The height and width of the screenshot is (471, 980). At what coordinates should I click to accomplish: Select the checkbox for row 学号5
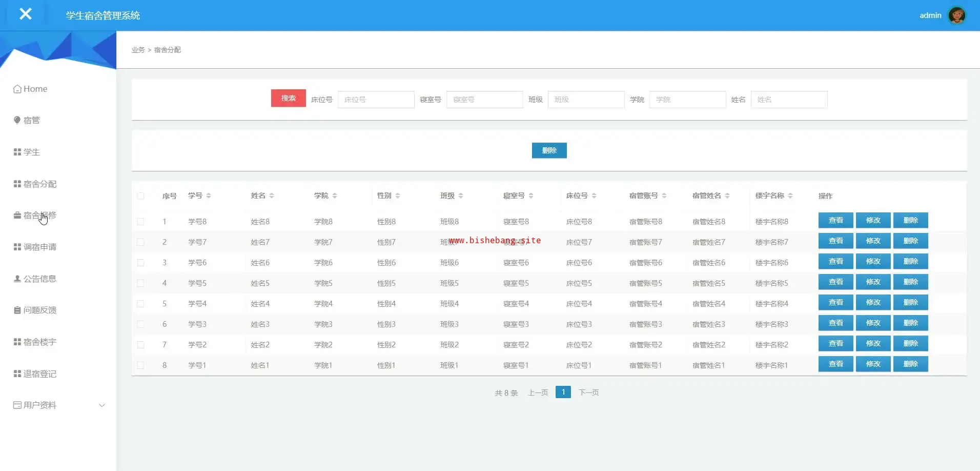click(140, 283)
